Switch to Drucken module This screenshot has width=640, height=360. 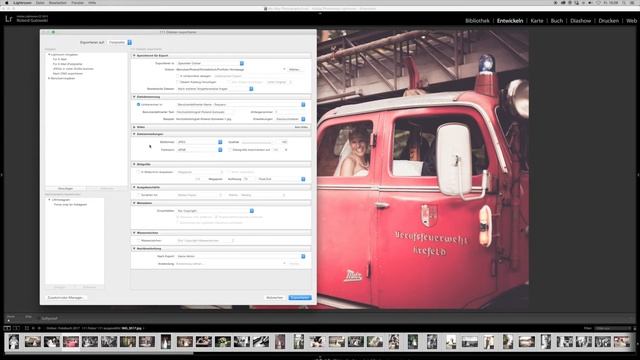[x=609, y=20]
